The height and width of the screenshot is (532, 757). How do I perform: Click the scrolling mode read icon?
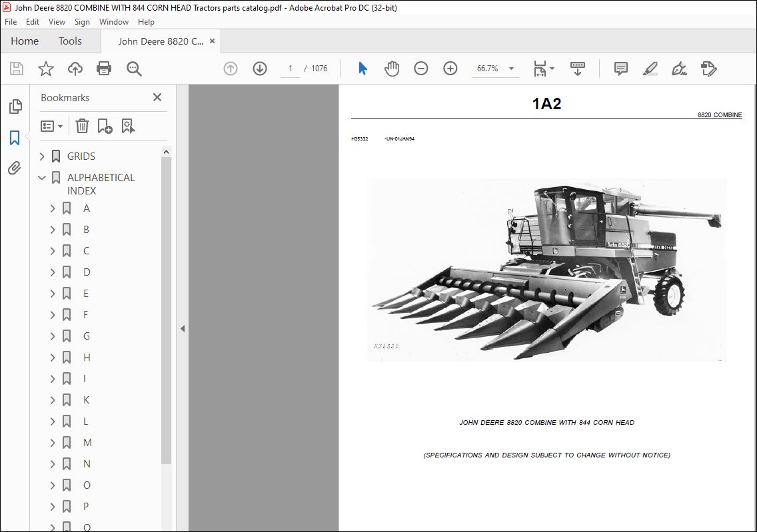[577, 69]
